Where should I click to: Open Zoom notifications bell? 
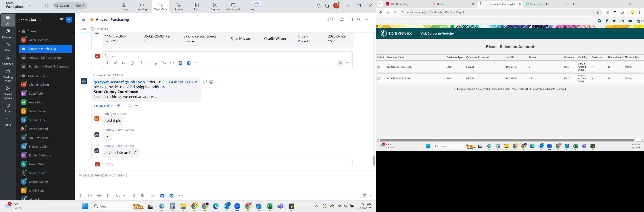point(318,6)
